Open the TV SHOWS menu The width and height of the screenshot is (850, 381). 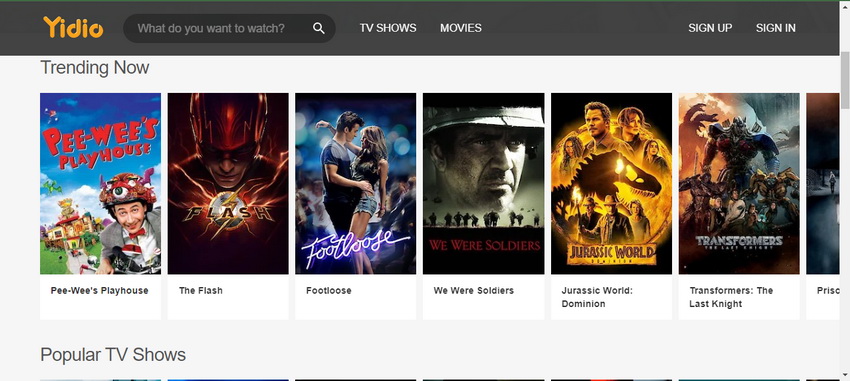(x=388, y=28)
